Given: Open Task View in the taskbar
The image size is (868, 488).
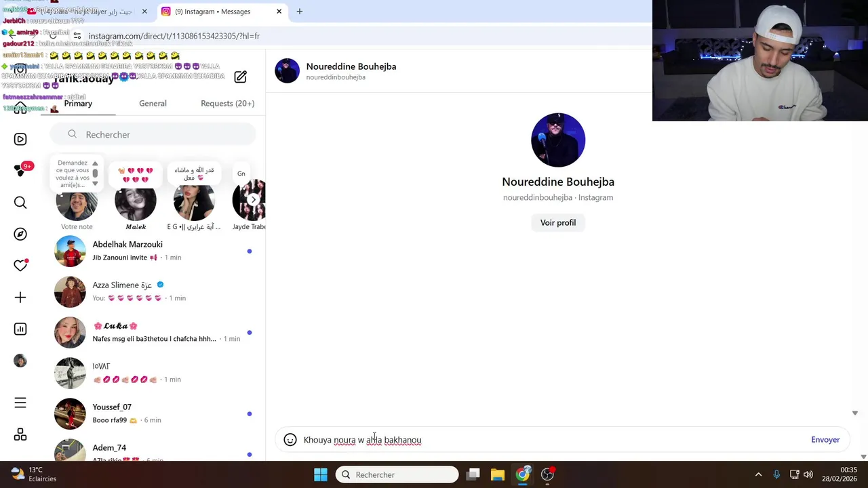Looking at the screenshot, I should point(473,474).
